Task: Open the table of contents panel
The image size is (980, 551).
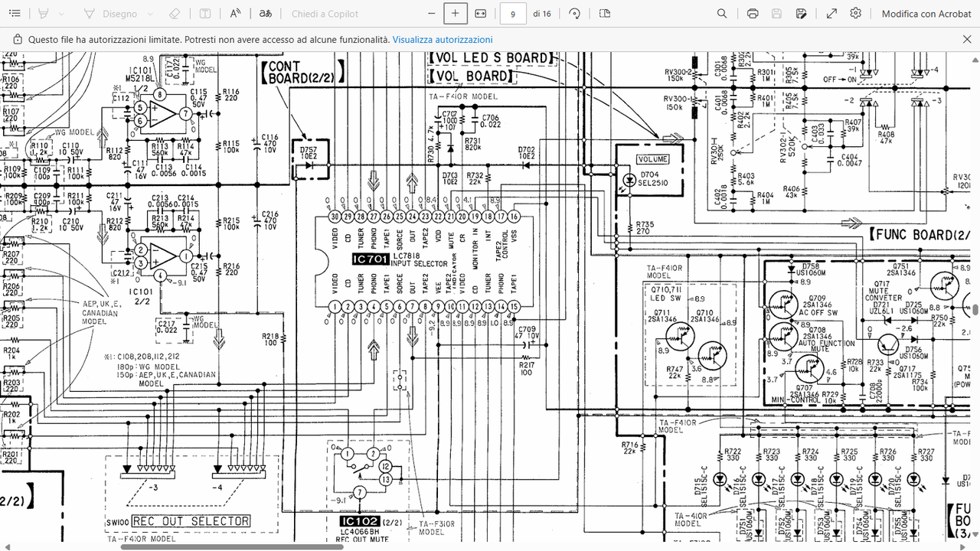Action: tap(15, 14)
